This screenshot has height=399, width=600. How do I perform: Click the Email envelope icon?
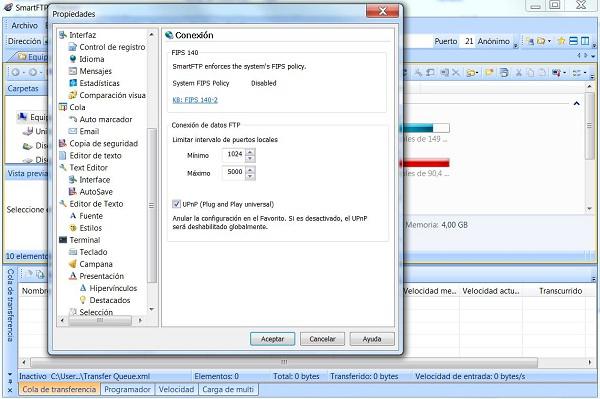[x=73, y=131]
